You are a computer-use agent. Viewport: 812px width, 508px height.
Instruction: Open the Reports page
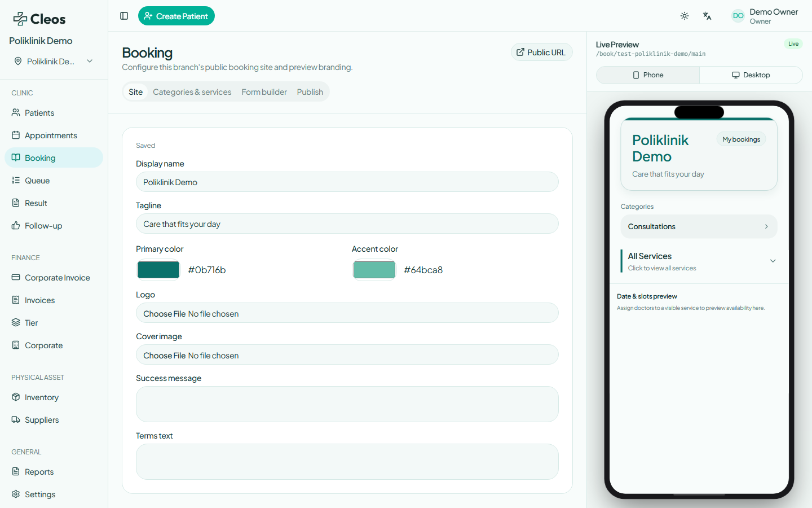click(54, 472)
